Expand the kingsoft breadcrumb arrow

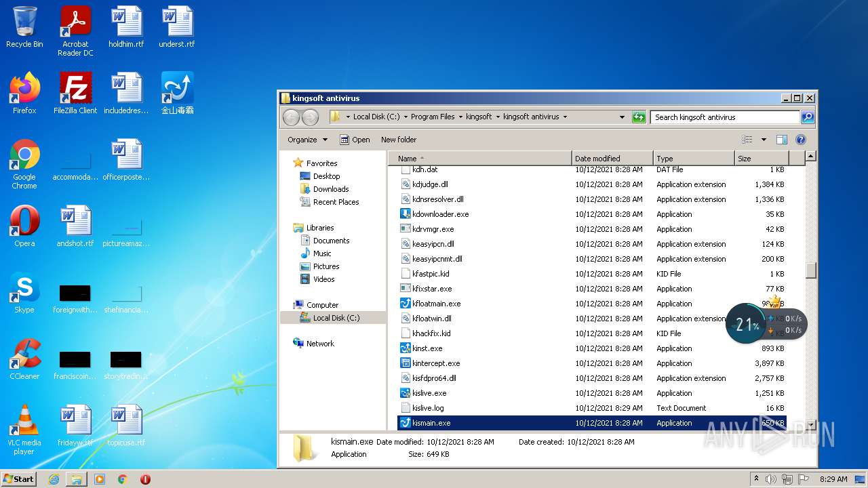click(498, 117)
